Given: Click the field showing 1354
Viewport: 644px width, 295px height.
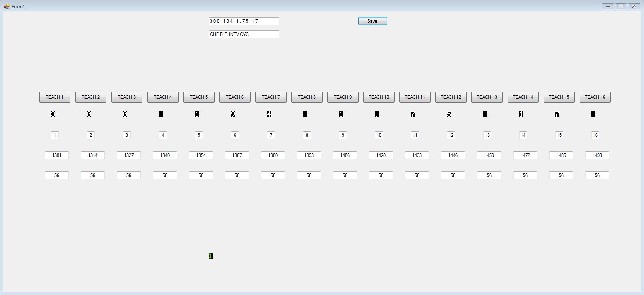Looking at the screenshot, I should click(201, 155).
